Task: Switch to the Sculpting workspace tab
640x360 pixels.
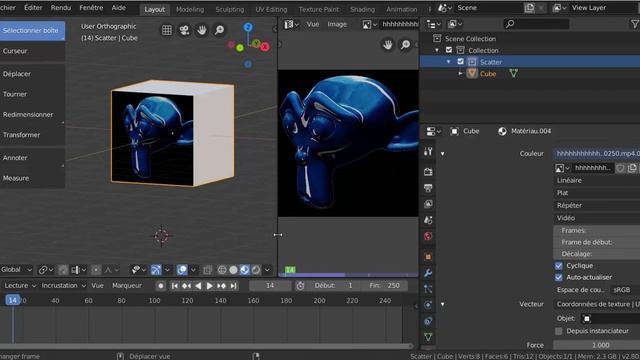Action: pyautogui.click(x=229, y=9)
